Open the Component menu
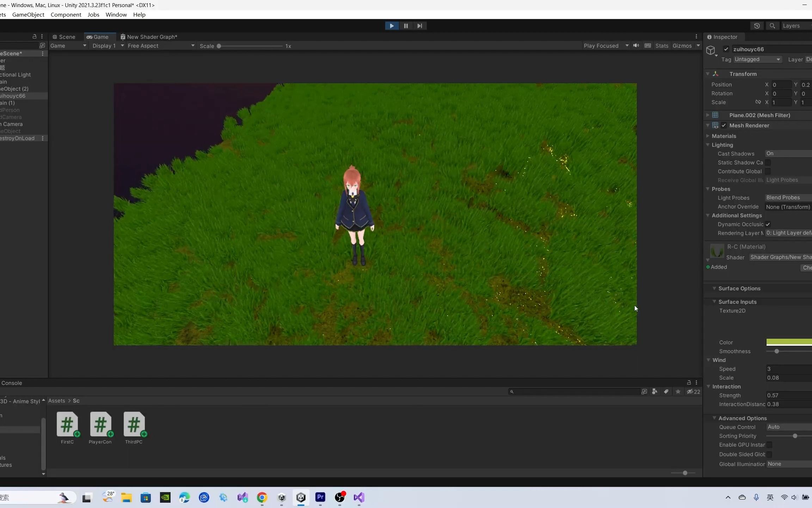The height and width of the screenshot is (508, 812). (66, 14)
